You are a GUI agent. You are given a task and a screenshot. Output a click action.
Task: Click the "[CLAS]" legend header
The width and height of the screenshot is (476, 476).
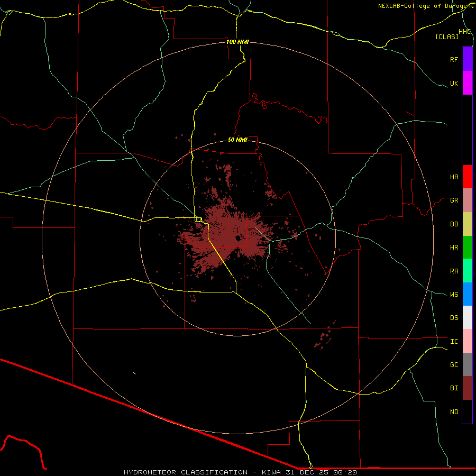pyautogui.click(x=446, y=36)
